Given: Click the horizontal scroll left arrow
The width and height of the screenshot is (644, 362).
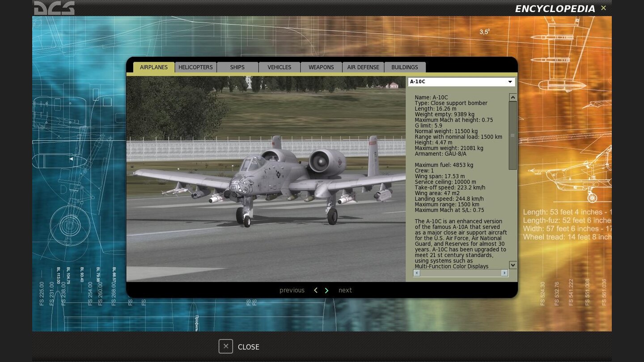Looking at the screenshot, I should point(417,273).
